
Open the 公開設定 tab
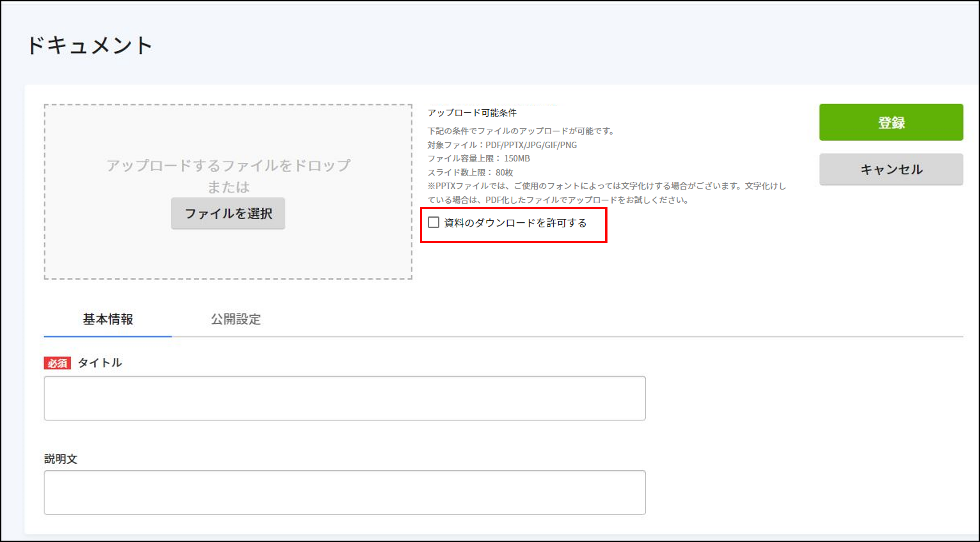pyautogui.click(x=236, y=319)
